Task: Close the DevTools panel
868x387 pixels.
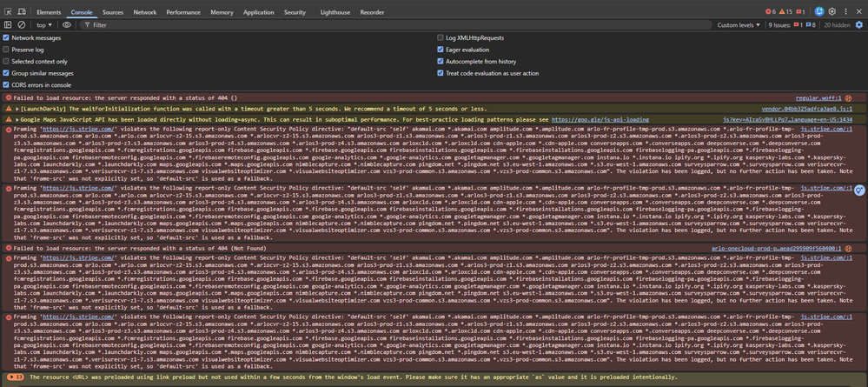Action: point(858,11)
